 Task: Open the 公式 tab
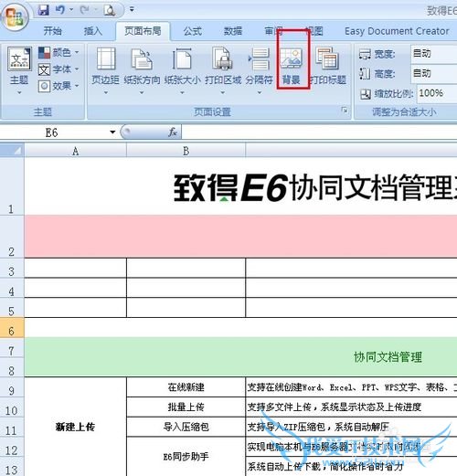(x=192, y=31)
